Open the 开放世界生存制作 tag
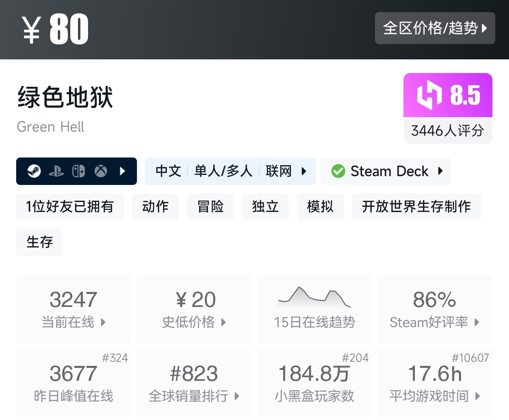 click(416, 206)
